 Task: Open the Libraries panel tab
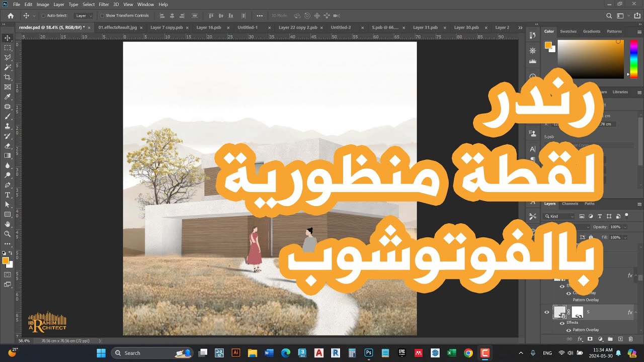620,92
